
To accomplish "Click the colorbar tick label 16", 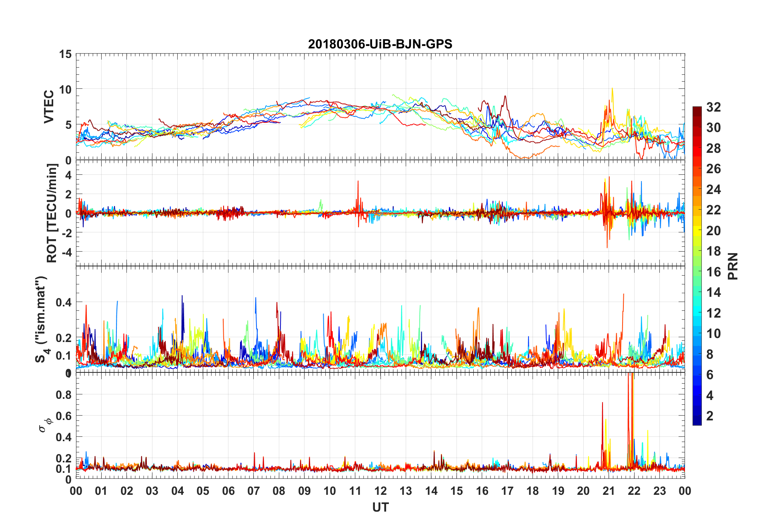I will (713, 272).
